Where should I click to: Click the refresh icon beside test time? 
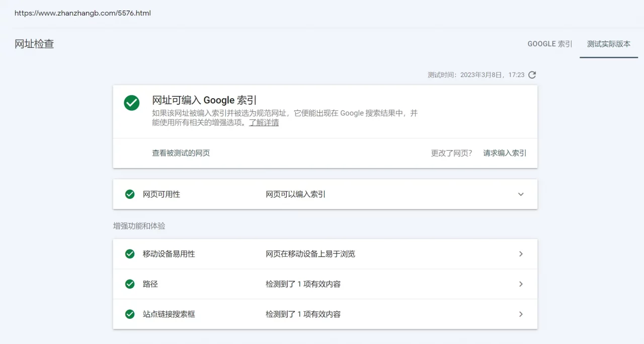[532, 75]
